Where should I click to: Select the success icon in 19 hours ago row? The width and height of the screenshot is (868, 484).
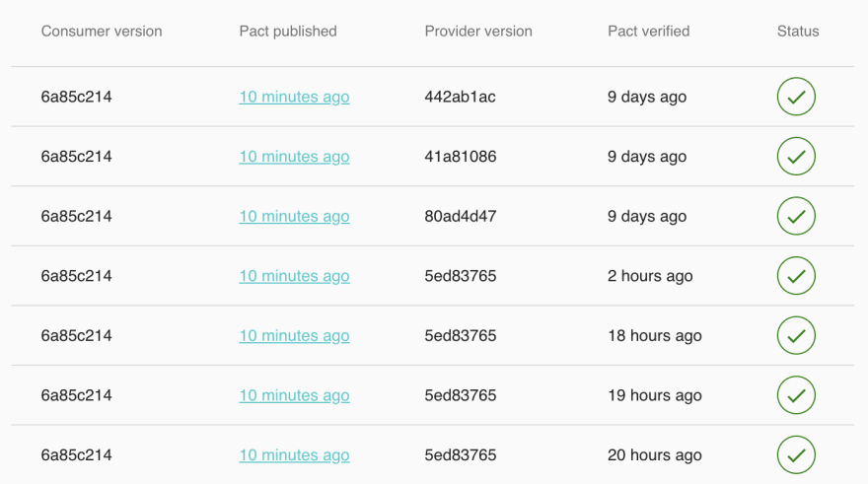(x=796, y=395)
